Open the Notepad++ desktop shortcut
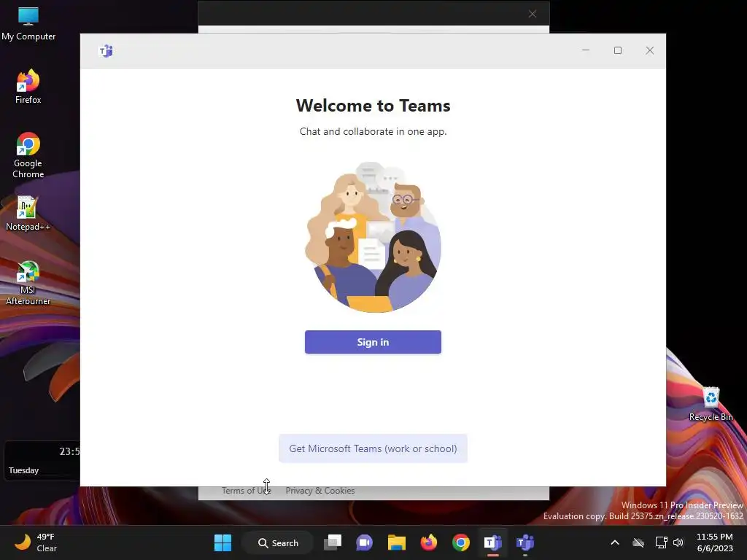Viewport: 747px width, 560px height. (x=28, y=214)
